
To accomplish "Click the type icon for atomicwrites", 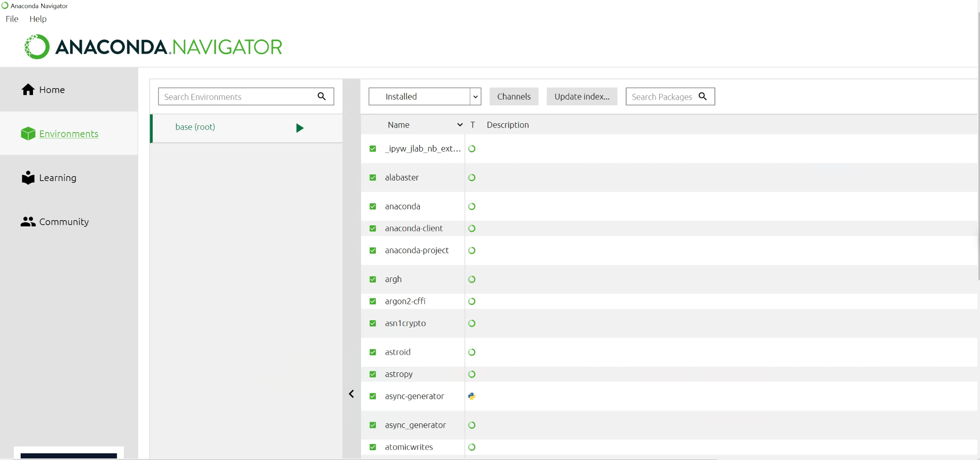I will 471,447.
